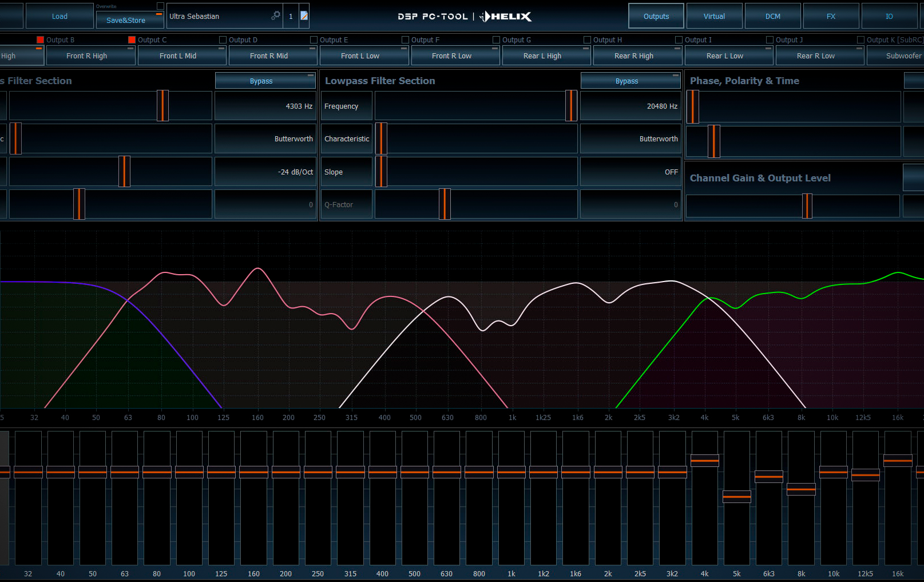Click the 32 Hz EQ band fader
The width and height of the screenshot is (924, 582).
pos(28,472)
